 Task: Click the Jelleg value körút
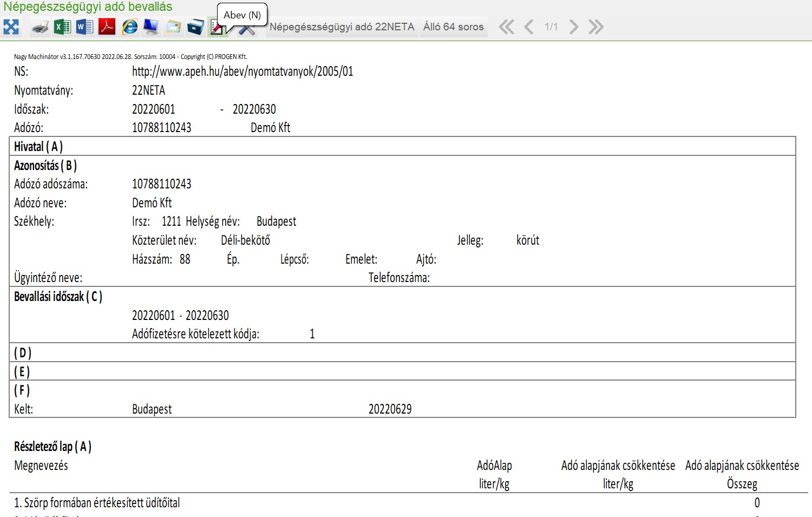point(528,240)
